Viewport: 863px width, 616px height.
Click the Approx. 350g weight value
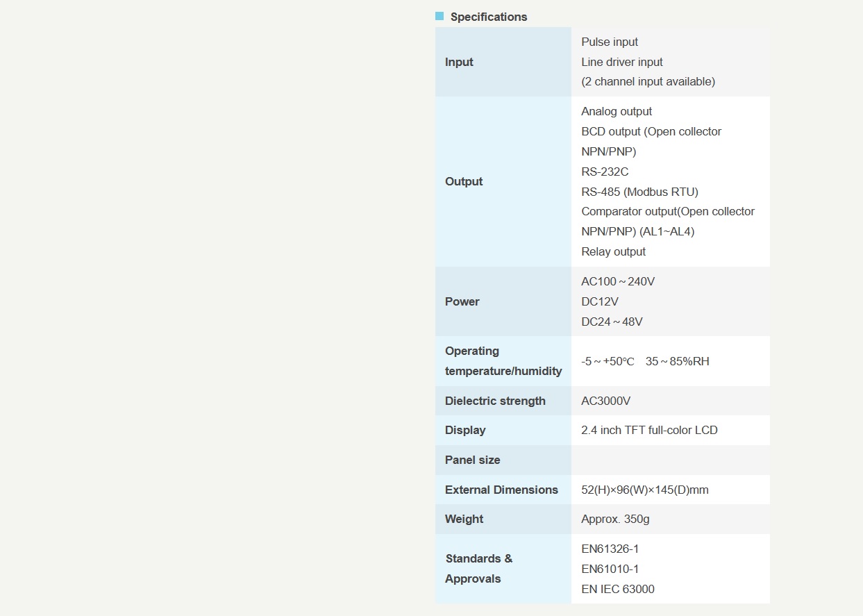[x=615, y=519]
